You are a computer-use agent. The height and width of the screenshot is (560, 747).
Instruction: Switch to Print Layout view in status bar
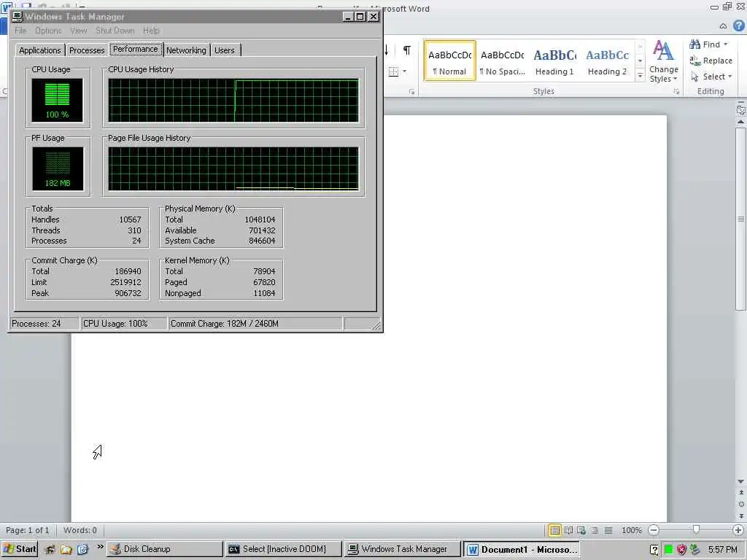(554, 530)
